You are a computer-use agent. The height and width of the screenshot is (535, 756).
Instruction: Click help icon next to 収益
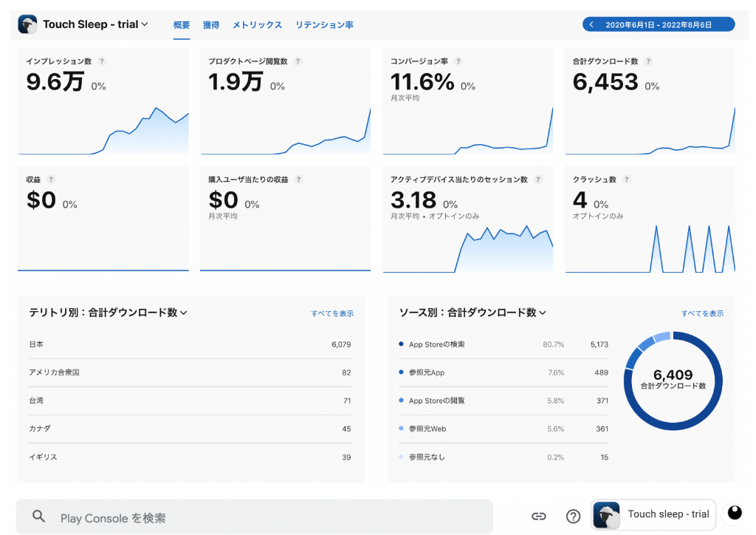pyautogui.click(x=51, y=180)
